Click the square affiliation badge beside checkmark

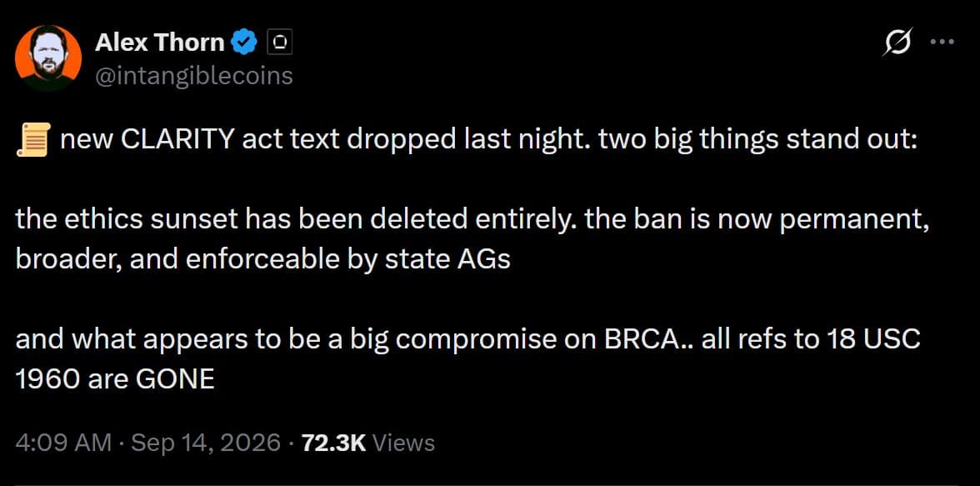click(x=279, y=43)
